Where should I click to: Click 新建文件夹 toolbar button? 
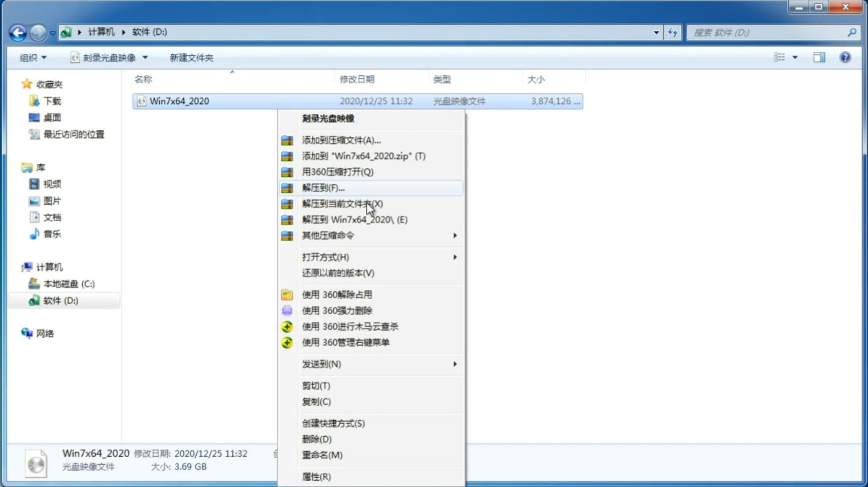tap(191, 57)
